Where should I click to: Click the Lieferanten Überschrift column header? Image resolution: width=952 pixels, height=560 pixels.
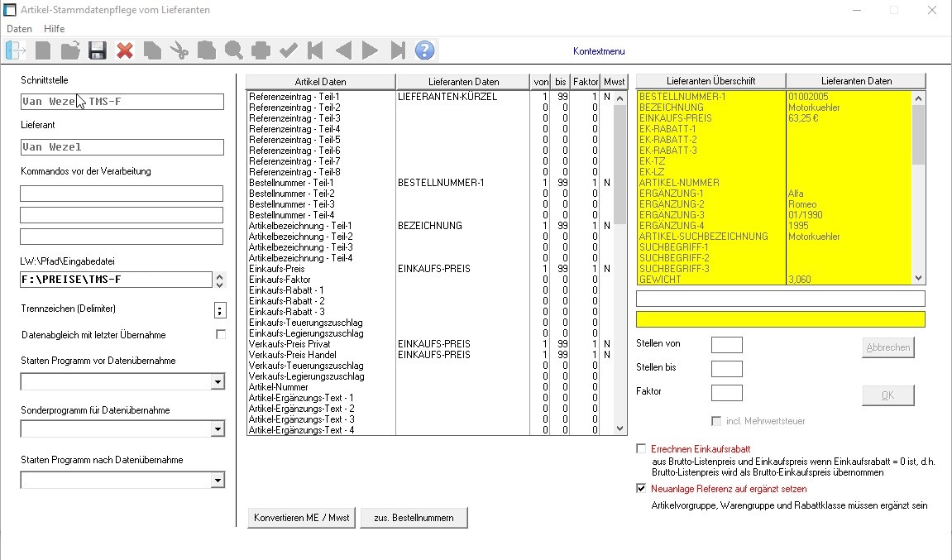[x=711, y=81]
